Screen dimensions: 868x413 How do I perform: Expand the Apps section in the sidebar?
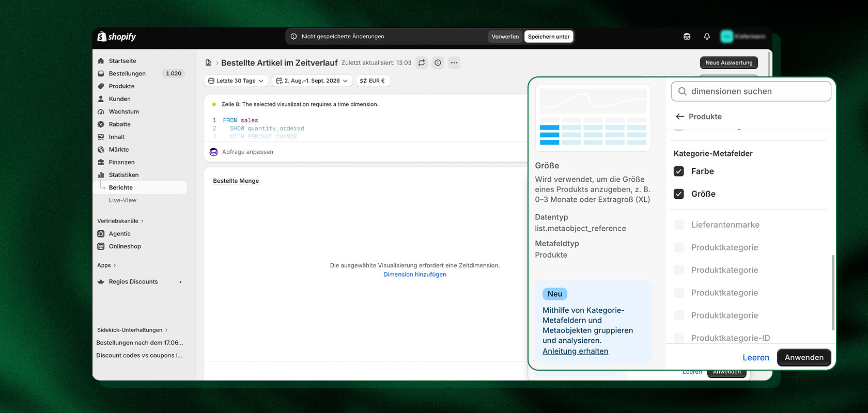click(106, 265)
